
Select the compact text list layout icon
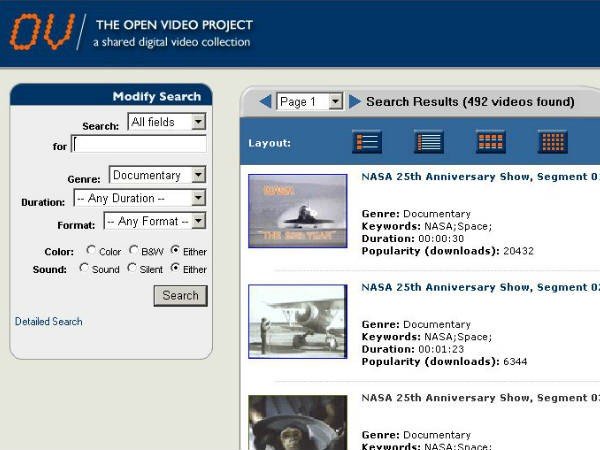click(x=429, y=142)
